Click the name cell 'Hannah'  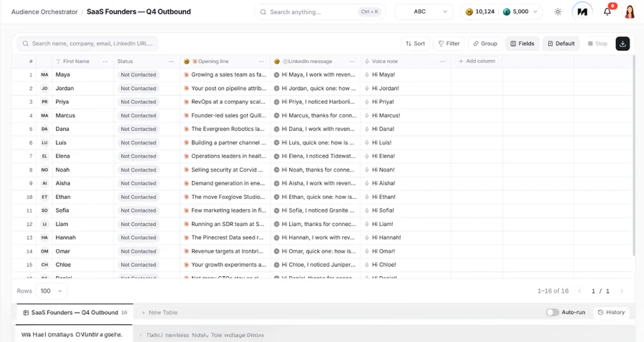click(x=83, y=238)
